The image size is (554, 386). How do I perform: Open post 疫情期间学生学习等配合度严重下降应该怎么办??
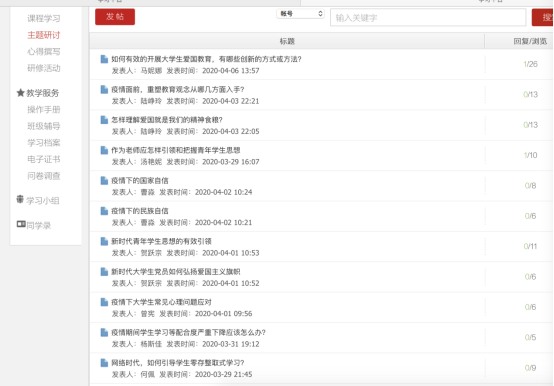coord(188,332)
